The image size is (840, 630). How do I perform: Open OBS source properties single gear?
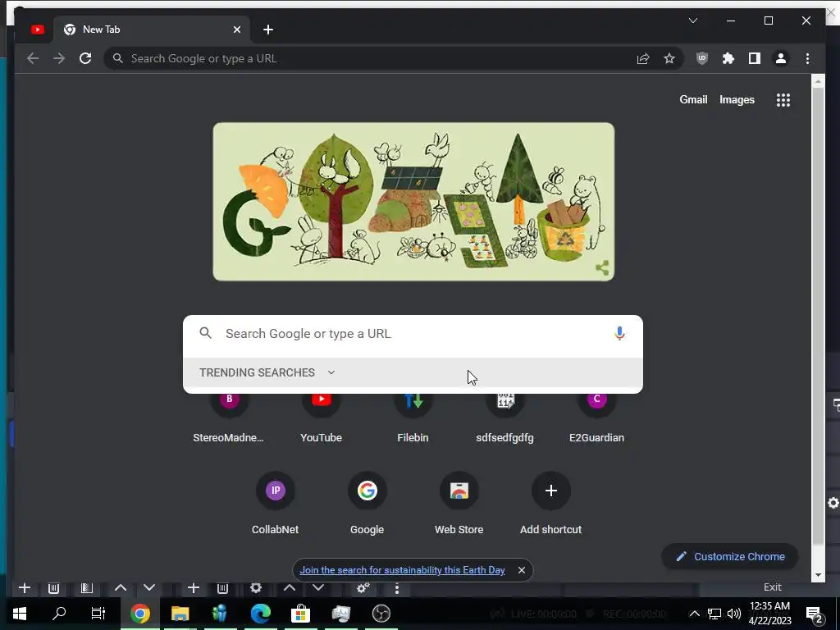(x=256, y=587)
